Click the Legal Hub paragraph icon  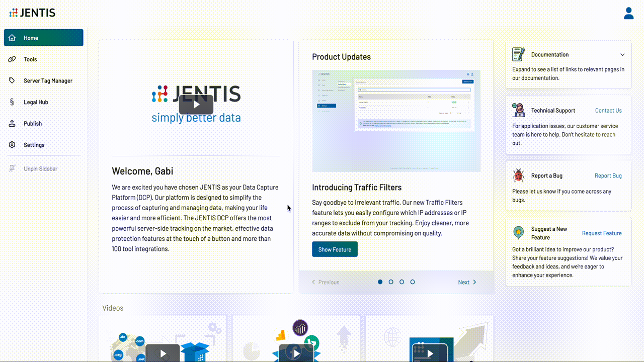tap(12, 102)
